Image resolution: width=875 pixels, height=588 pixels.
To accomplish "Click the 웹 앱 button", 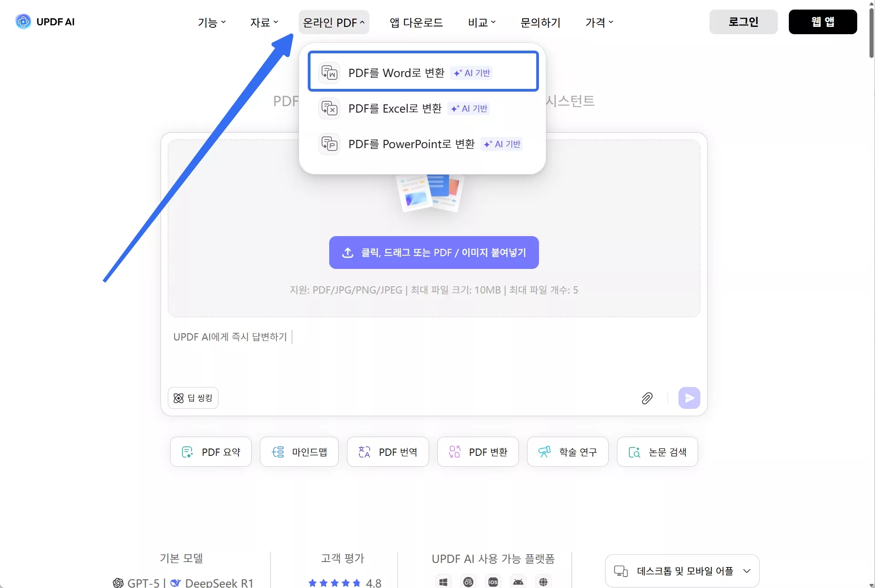I will [x=823, y=21].
